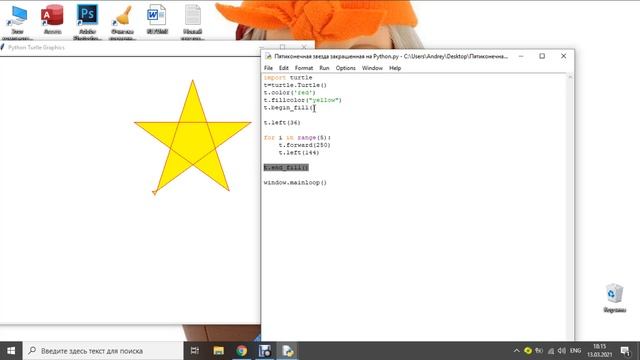This screenshot has width=640, height=360.
Task: Click the line "for i in range(5):"
Action: (298, 138)
